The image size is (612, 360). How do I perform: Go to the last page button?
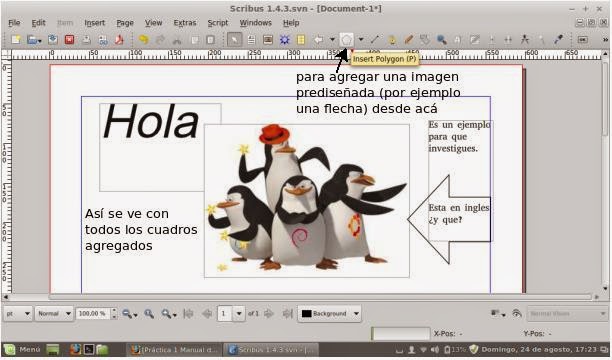coord(287,314)
